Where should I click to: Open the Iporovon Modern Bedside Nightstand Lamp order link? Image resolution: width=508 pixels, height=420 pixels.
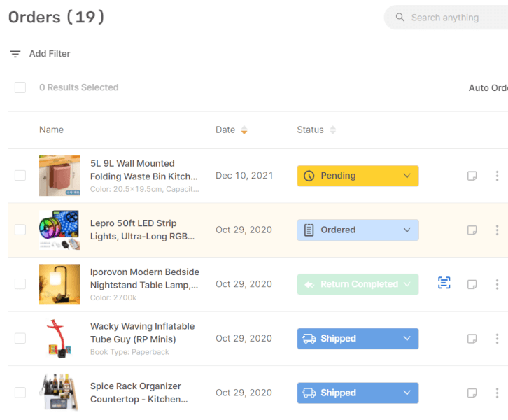(x=144, y=278)
